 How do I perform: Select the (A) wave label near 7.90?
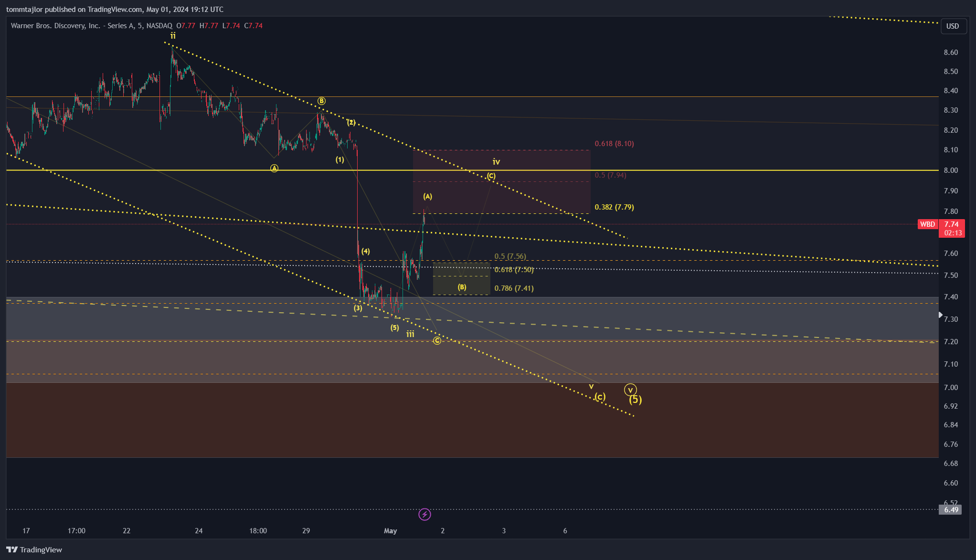coord(427,196)
